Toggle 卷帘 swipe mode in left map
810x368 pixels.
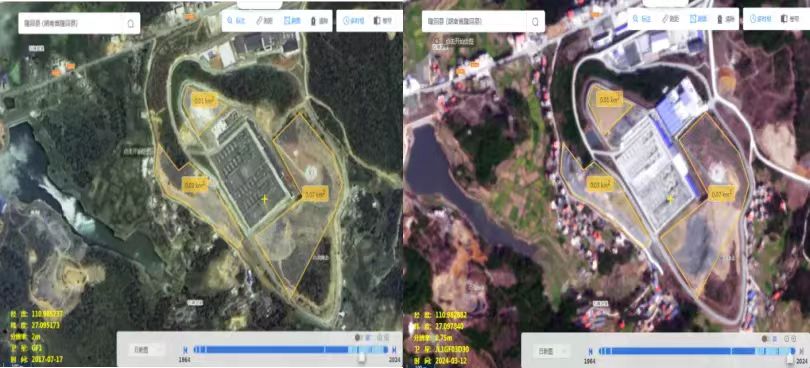383,21
